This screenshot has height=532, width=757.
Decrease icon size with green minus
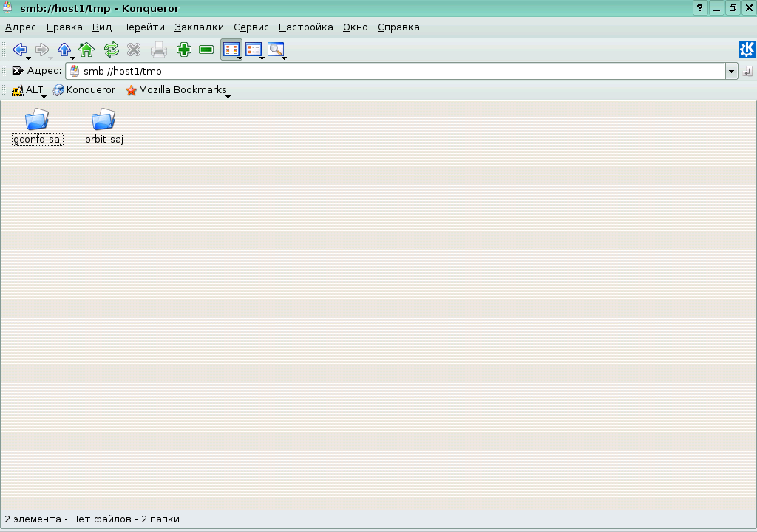(205, 50)
